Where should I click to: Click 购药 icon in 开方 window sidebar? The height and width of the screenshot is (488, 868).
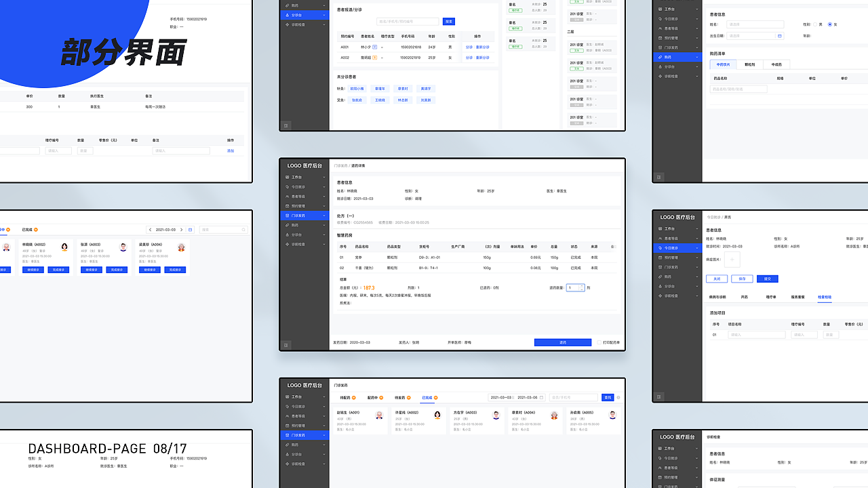(x=660, y=277)
